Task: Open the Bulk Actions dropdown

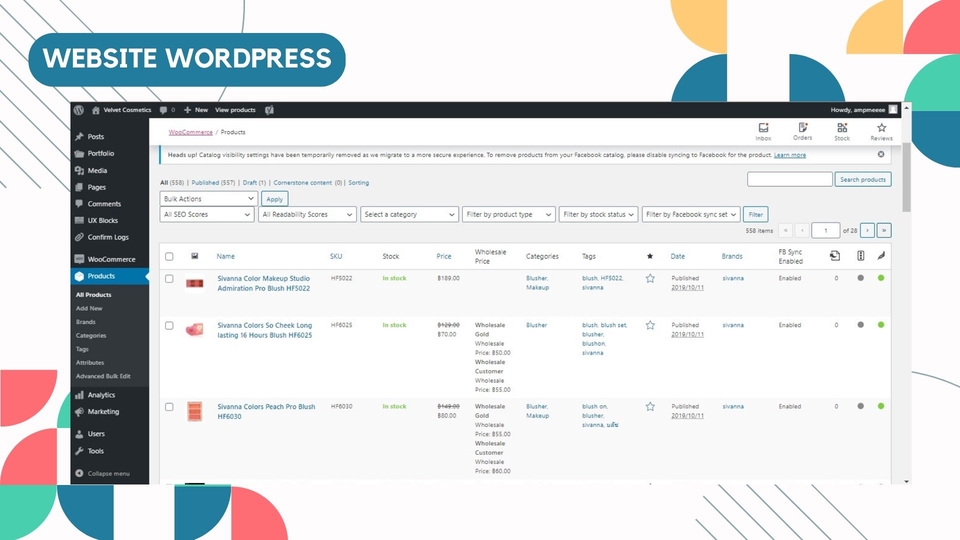Action: [x=208, y=199]
